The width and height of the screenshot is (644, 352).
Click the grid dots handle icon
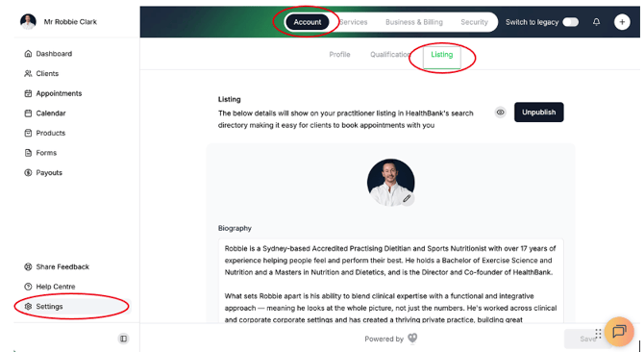point(598,334)
